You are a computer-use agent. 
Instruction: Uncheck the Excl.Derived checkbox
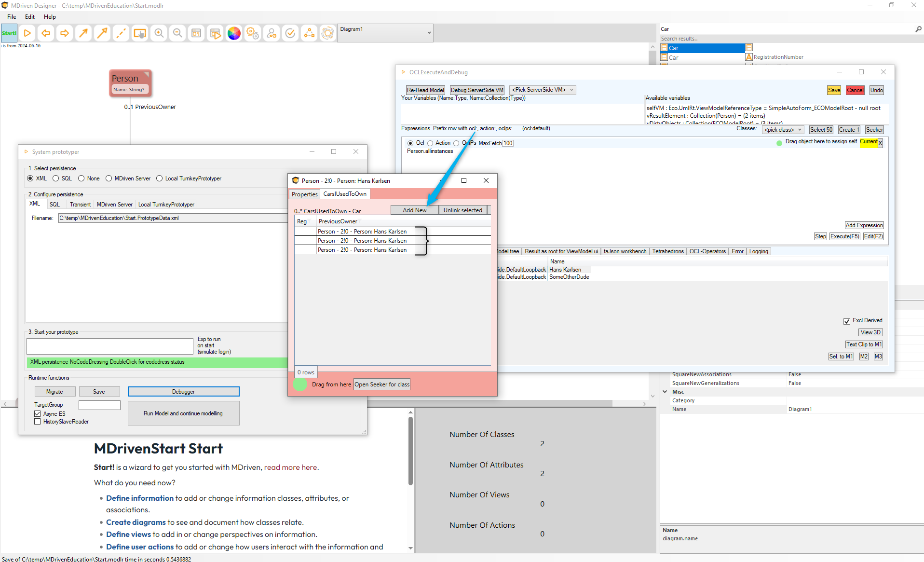coord(846,321)
